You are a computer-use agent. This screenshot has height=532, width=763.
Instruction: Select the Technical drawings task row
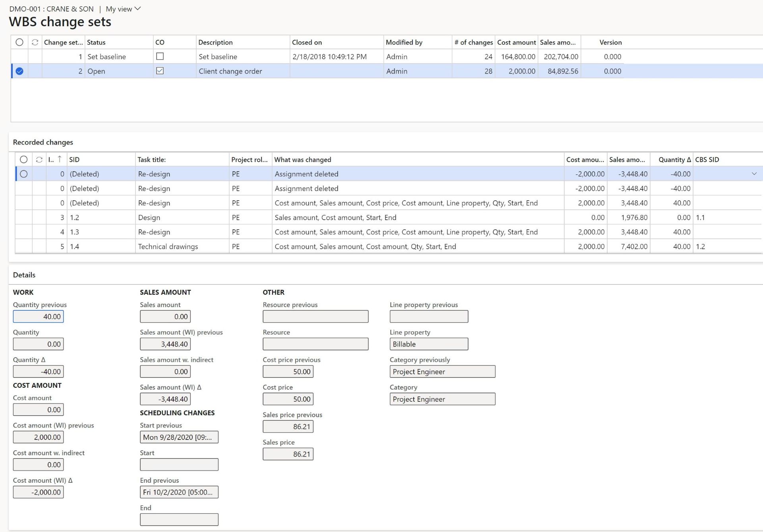pos(389,246)
